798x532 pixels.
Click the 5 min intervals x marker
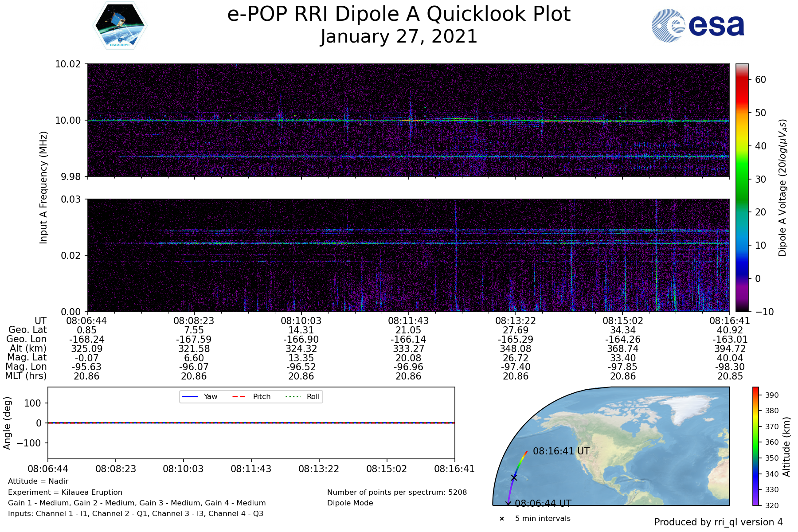[x=502, y=519]
